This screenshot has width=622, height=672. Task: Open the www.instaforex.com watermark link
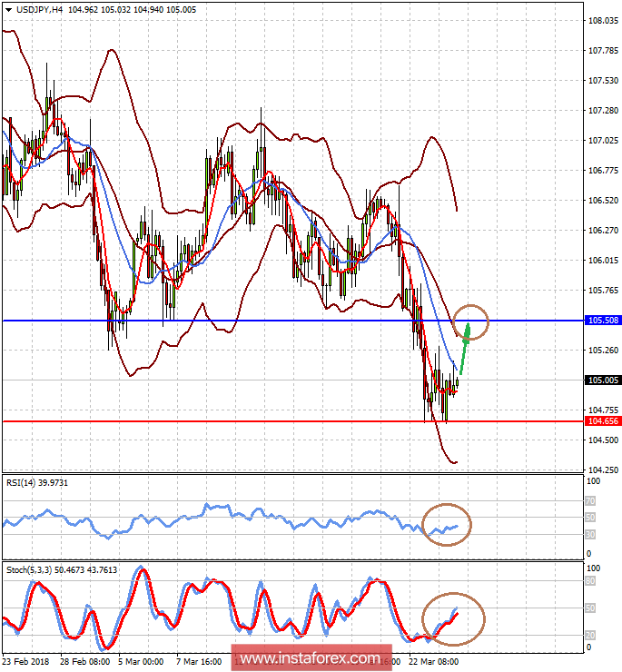pos(311,657)
